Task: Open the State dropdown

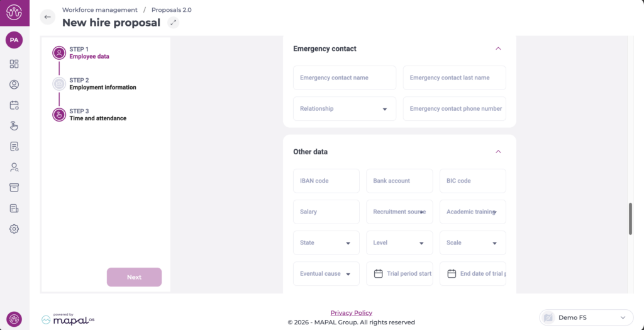Action: pyautogui.click(x=326, y=243)
